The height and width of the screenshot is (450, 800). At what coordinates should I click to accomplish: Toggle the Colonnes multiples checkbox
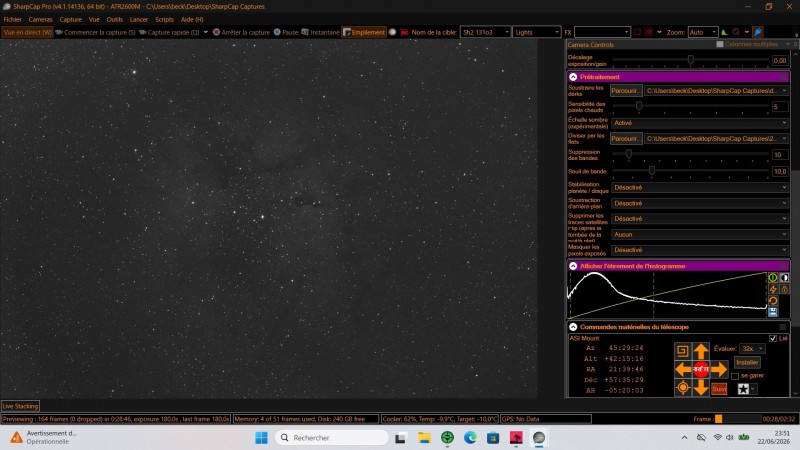pos(720,44)
